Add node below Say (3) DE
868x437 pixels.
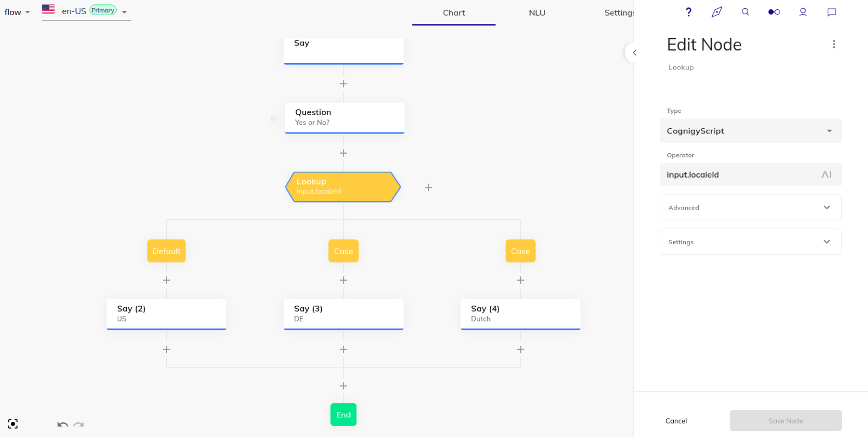coord(343,350)
